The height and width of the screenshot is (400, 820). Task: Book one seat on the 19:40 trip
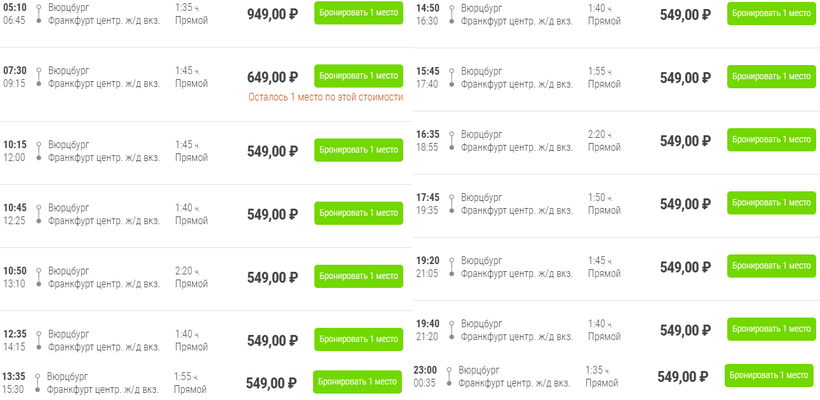(771, 329)
